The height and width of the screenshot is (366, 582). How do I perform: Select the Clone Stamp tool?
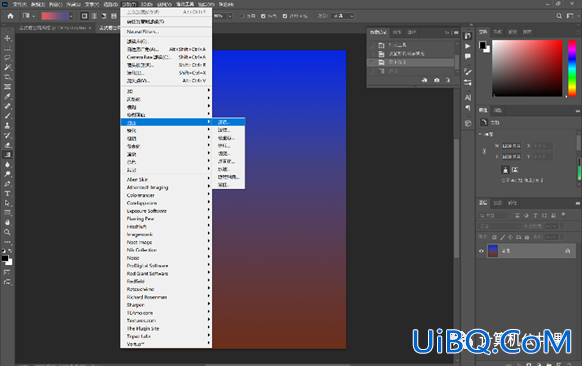7,125
